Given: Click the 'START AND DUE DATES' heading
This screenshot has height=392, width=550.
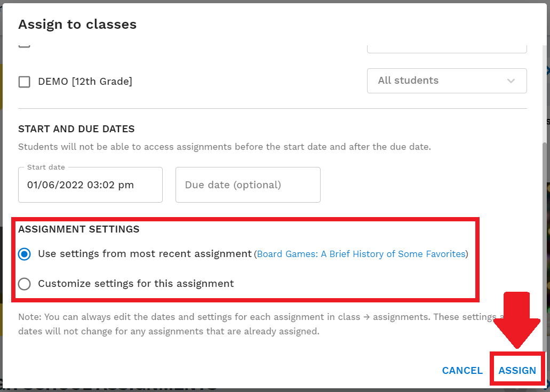Looking at the screenshot, I should [76, 129].
